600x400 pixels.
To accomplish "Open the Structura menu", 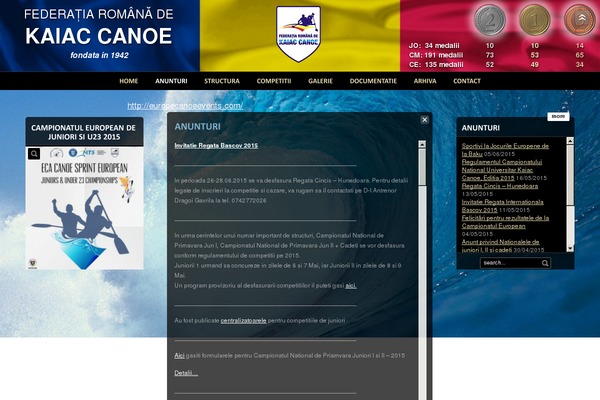I will pyautogui.click(x=222, y=81).
